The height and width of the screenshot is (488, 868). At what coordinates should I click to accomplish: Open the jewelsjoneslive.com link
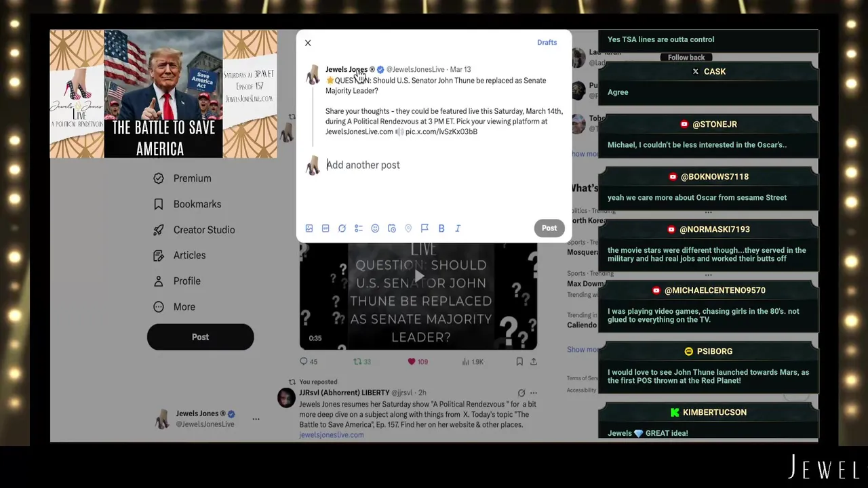pos(332,435)
